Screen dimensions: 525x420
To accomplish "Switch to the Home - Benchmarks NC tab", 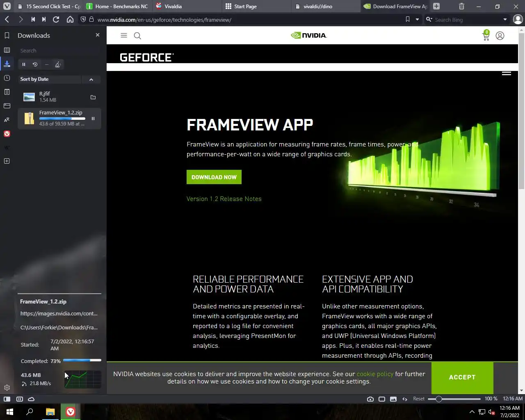I will click(118, 6).
